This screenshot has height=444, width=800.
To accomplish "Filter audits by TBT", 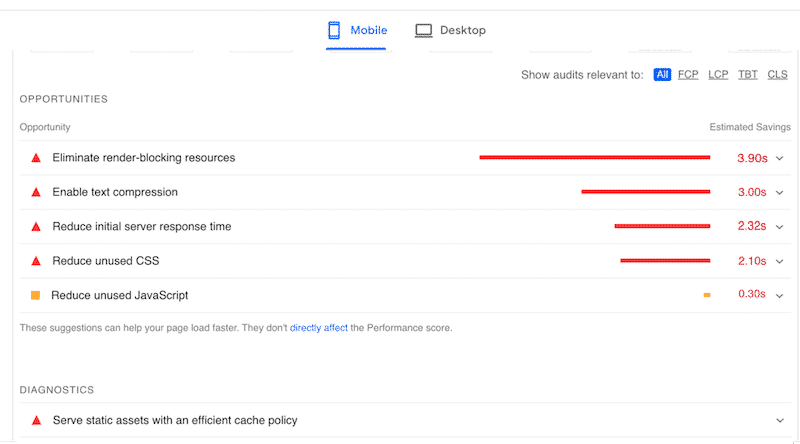I will pos(747,75).
